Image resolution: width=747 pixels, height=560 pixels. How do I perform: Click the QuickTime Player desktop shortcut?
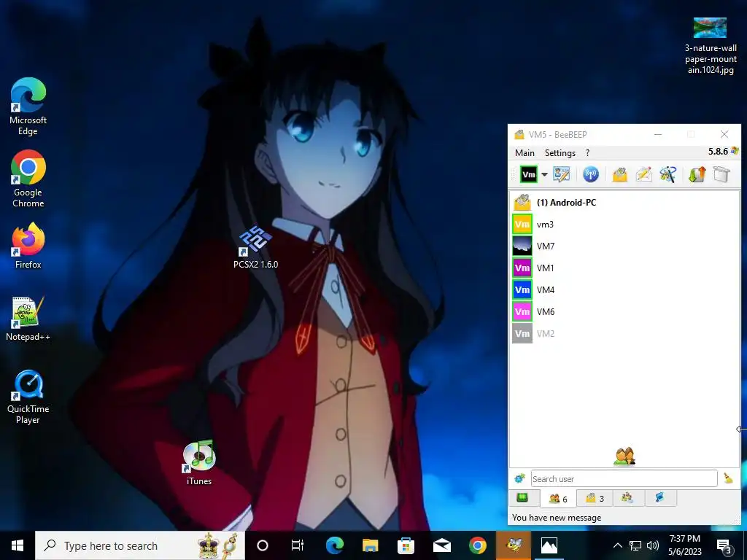click(x=28, y=397)
